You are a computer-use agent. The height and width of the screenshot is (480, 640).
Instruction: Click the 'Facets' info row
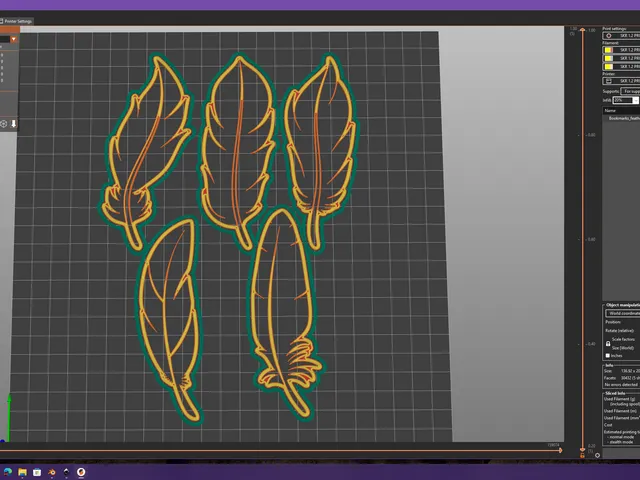click(x=621, y=378)
